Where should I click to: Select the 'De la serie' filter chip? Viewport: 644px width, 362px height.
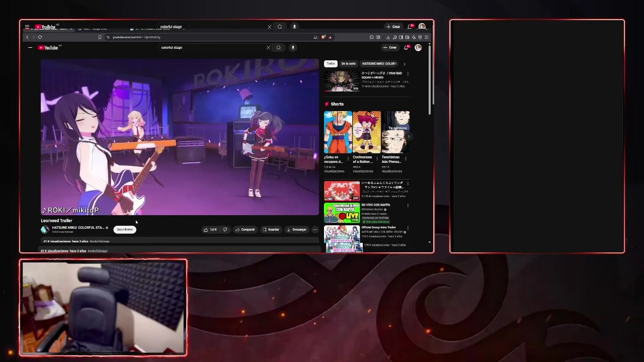[x=348, y=64]
